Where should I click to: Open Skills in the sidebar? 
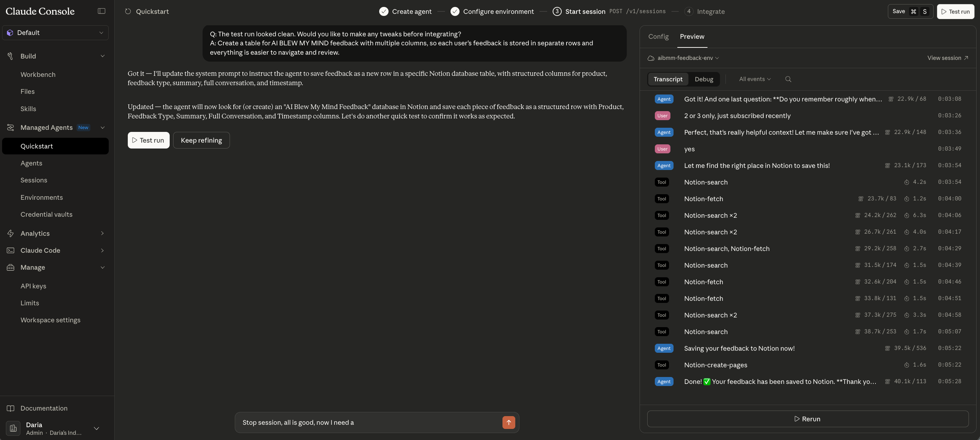pos(28,109)
